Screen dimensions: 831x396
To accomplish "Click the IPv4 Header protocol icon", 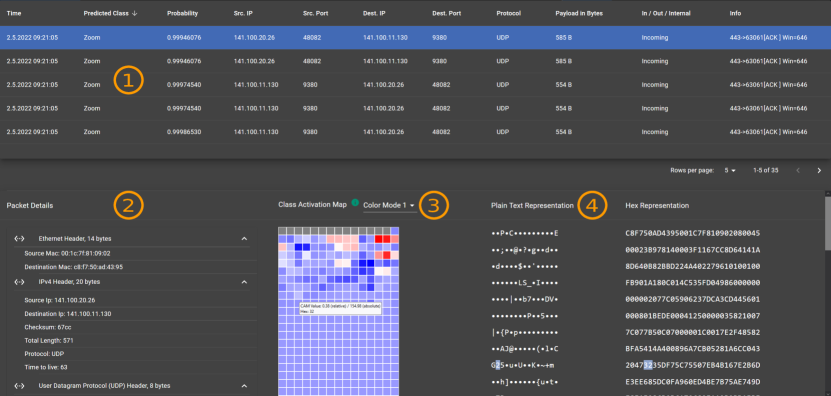I will pyautogui.click(x=19, y=281).
